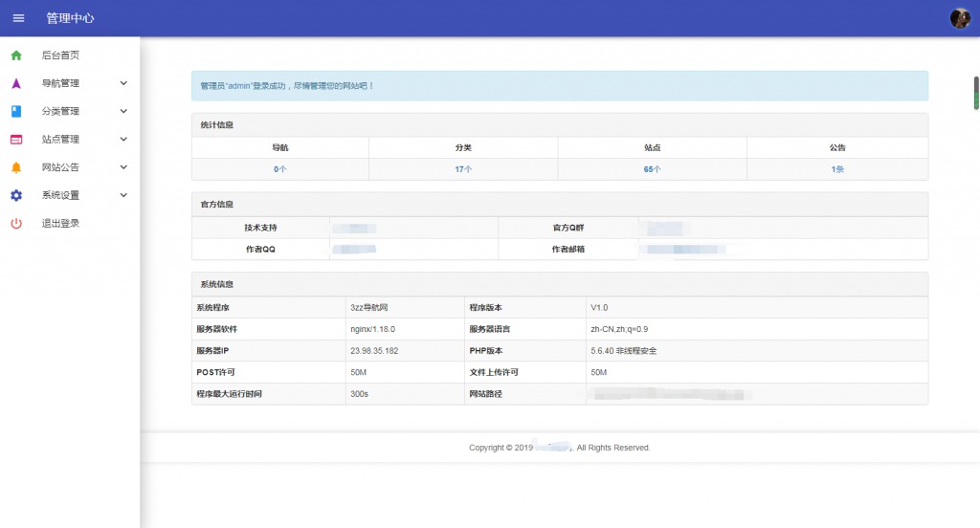Click the red power logout icon
This screenshot has height=528, width=980.
pyautogui.click(x=16, y=223)
